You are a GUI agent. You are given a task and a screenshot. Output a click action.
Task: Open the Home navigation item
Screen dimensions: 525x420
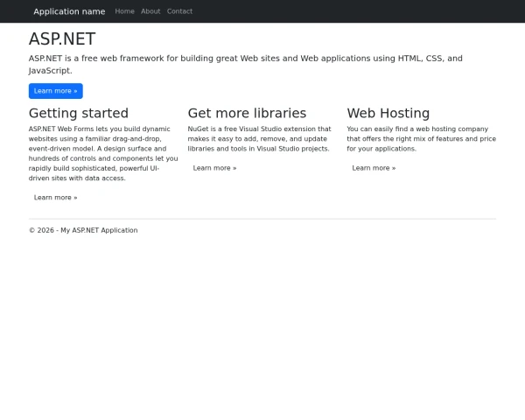124,11
